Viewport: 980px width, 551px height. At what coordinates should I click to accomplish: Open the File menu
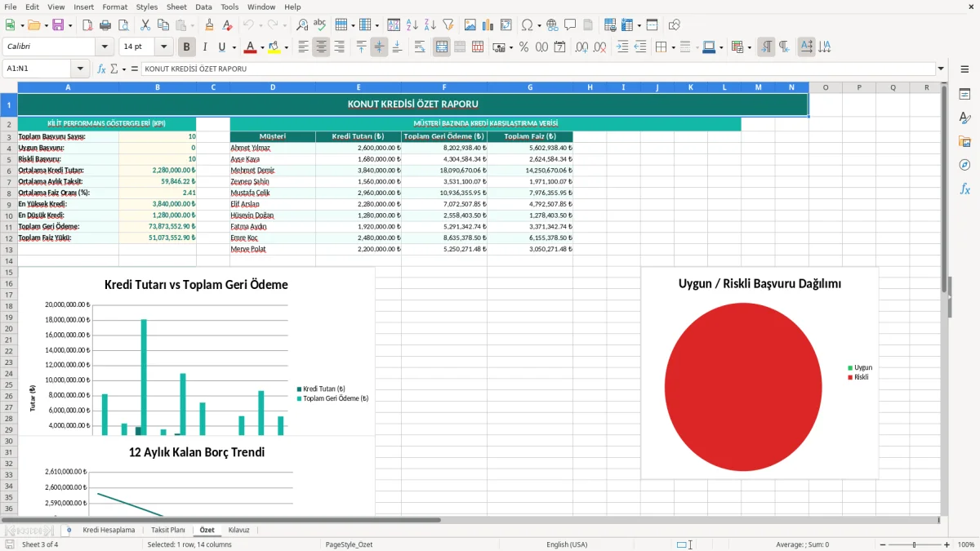click(11, 7)
